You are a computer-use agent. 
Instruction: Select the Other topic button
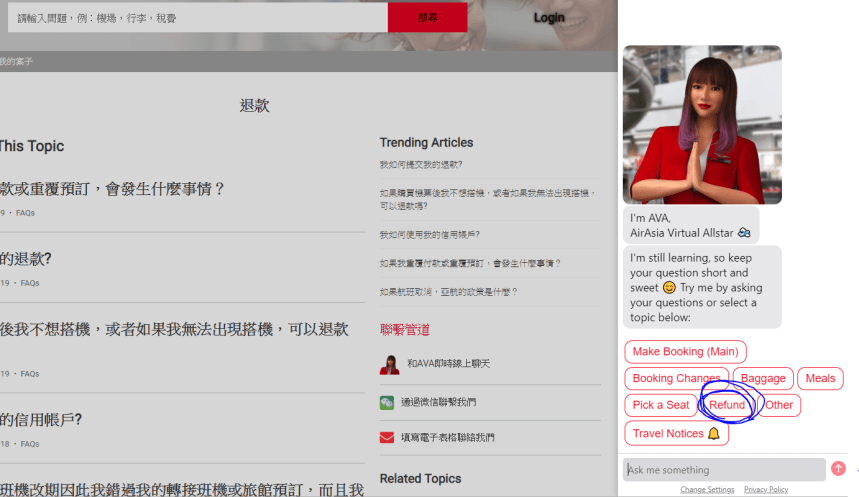tap(779, 405)
